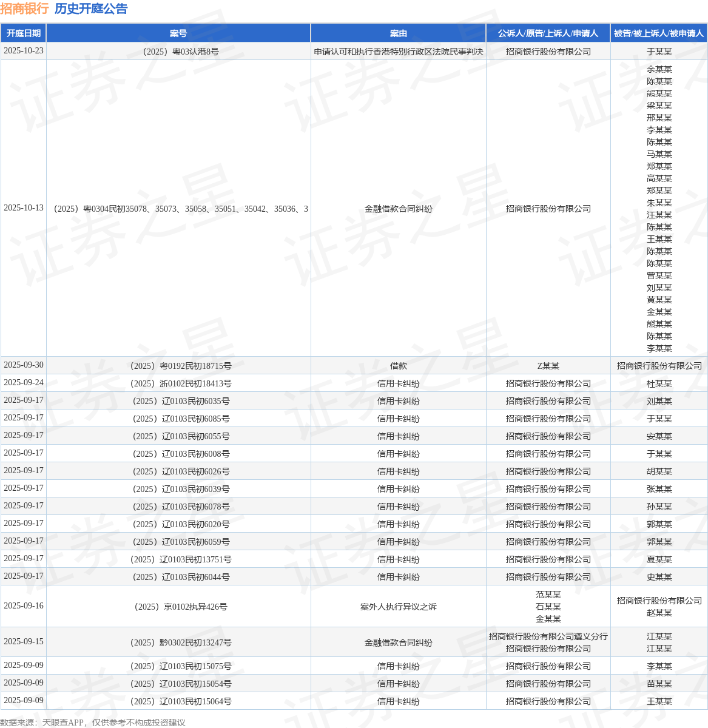Click defendant name 安某某
Image resolution: width=708 pixels, height=728 pixels.
pos(659,436)
